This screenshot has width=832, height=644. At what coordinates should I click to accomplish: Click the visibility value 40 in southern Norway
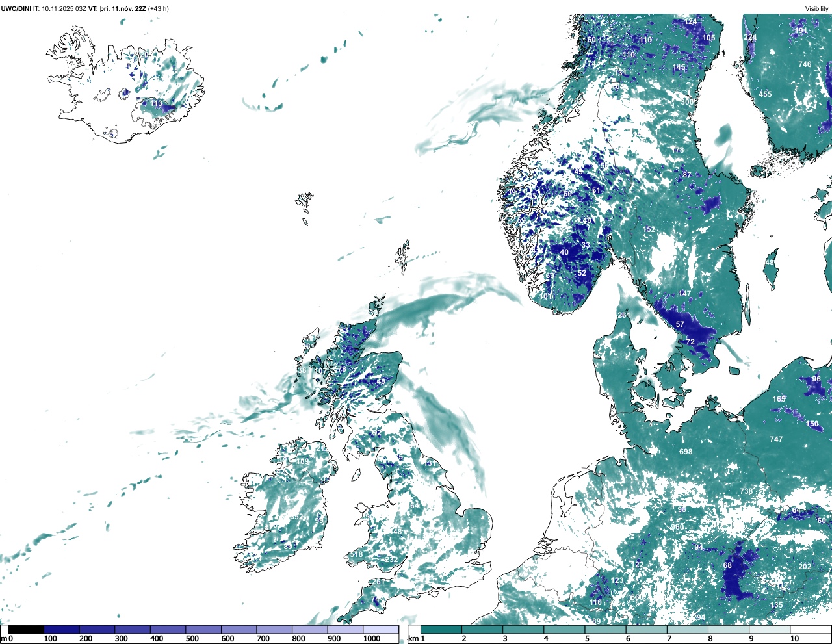coord(564,252)
